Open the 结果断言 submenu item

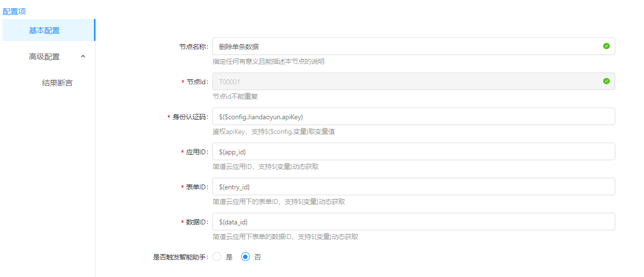(x=57, y=83)
